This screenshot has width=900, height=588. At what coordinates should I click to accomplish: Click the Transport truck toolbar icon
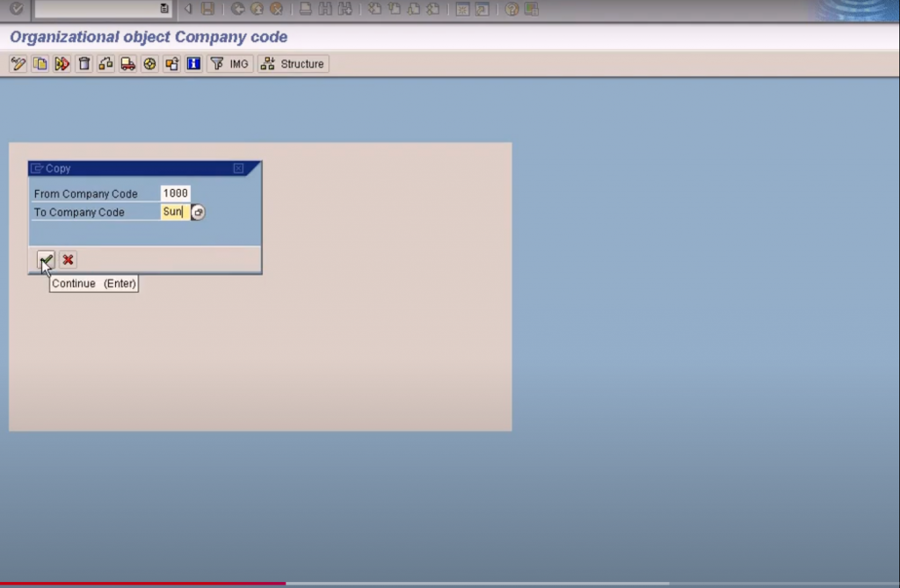[127, 64]
